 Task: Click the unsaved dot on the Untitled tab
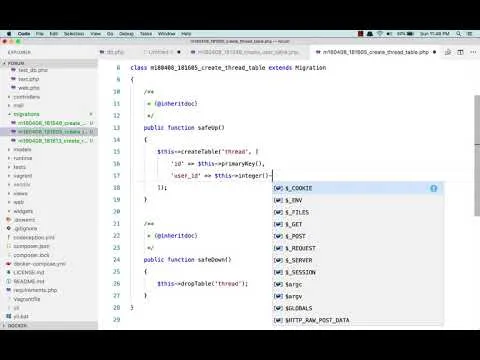coord(179,52)
